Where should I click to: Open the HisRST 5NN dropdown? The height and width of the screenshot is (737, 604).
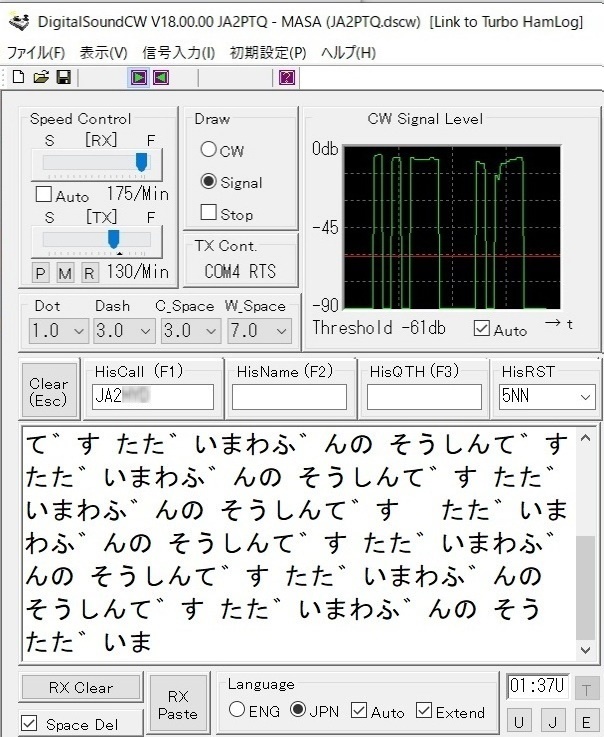pyautogui.click(x=547, y=397)
